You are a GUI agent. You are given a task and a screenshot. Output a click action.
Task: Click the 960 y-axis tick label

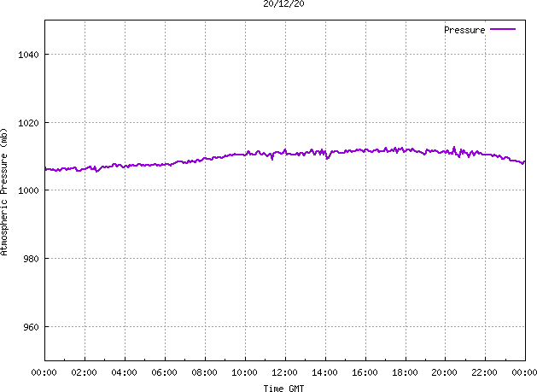pyautogui.click(x=31, y=327)
